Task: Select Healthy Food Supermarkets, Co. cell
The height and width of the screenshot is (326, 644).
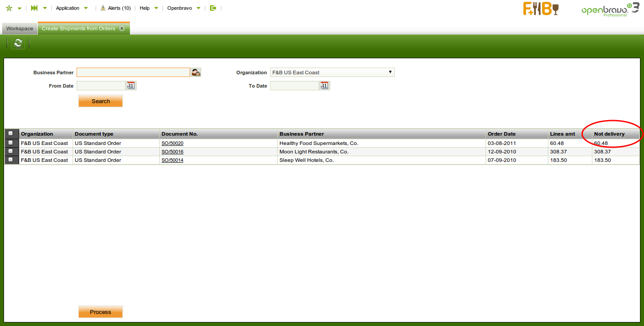Action: 381,143
